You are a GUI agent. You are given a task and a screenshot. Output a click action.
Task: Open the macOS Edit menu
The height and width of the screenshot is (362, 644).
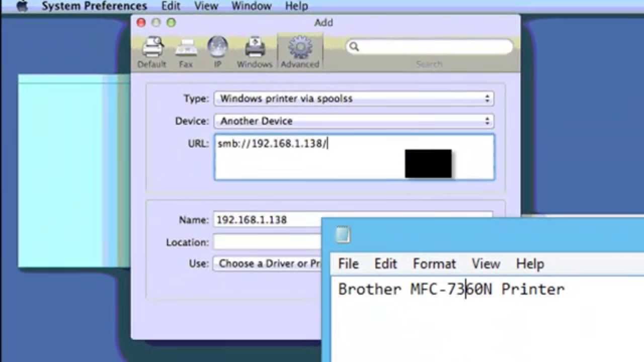171,7
